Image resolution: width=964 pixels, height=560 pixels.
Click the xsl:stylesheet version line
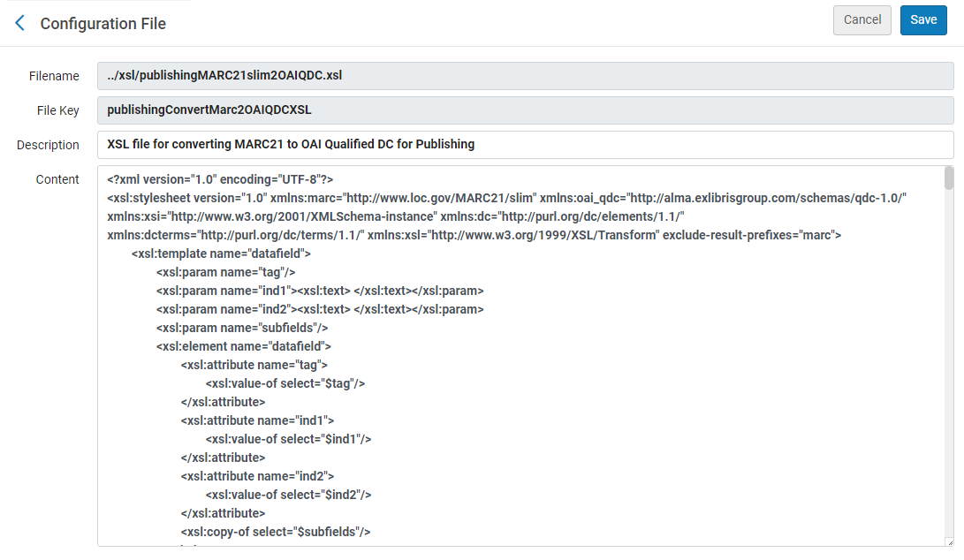[506, 198]
